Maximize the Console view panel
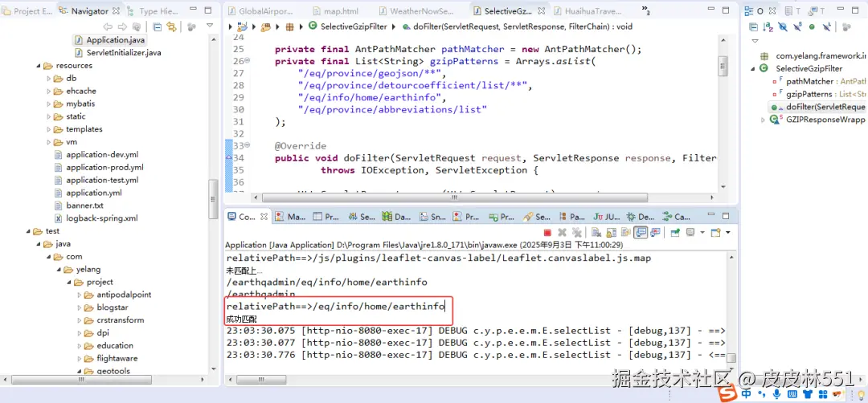The image size is (868, 403). pyautogui.click(x=727, y=216)
